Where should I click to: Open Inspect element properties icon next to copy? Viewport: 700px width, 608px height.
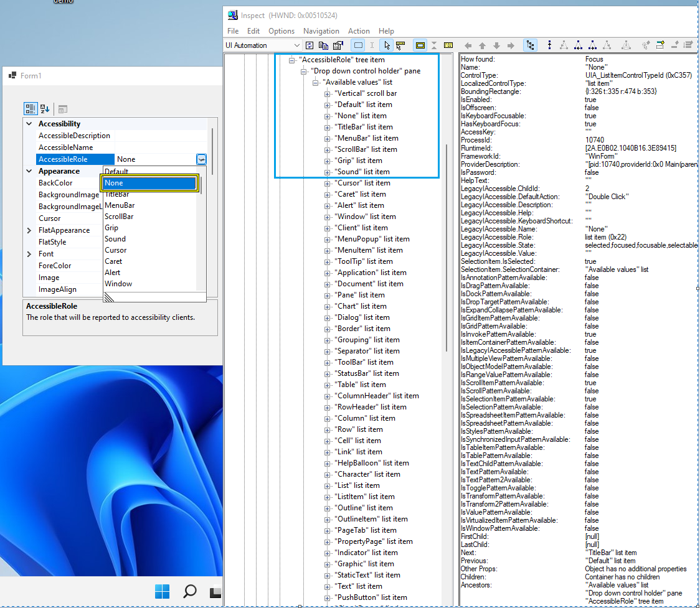(338, 45)
